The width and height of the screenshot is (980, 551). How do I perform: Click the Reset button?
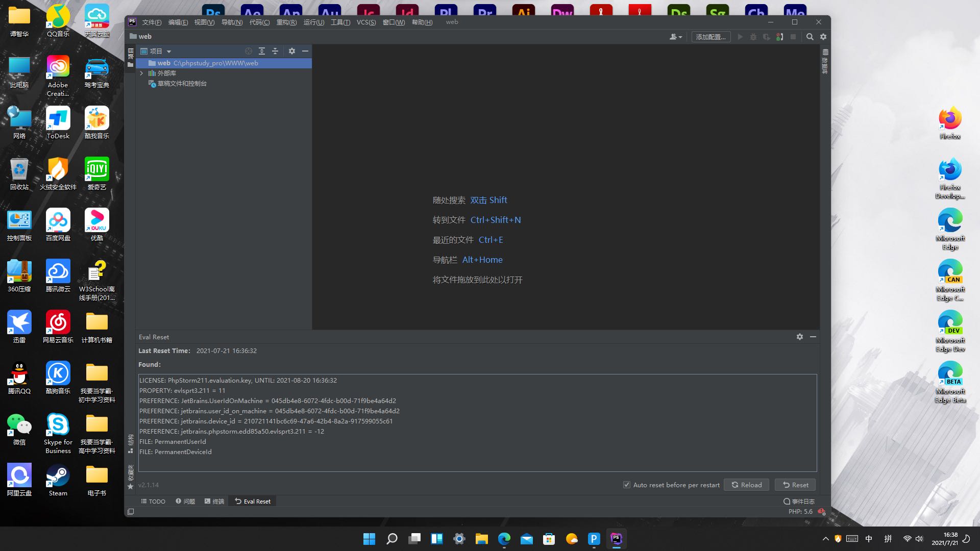click(x=795, y=485)
